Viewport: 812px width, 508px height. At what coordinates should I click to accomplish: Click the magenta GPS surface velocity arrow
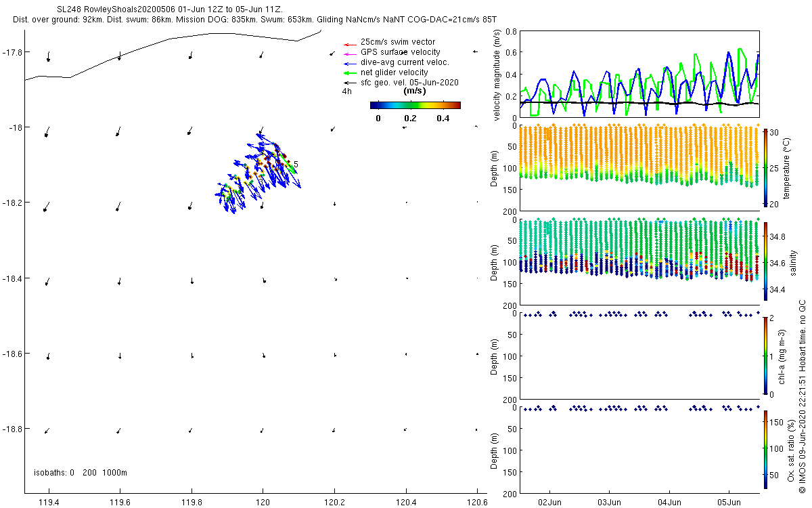click(x=349, y=53)
